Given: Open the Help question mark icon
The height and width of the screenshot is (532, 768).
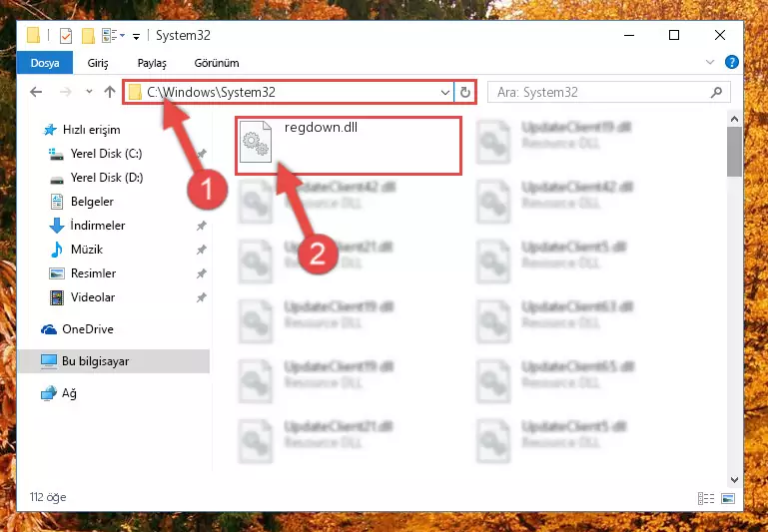Looking at the screenshot, I should tap(731, 62).
